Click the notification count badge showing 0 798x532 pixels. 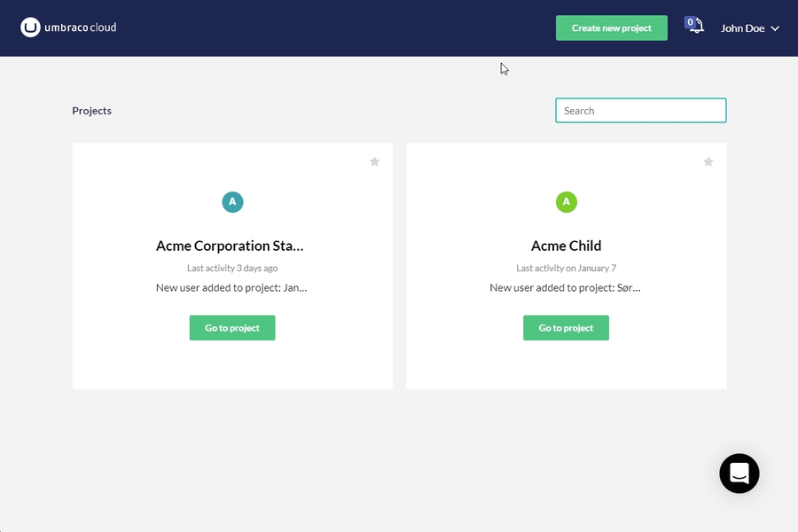pyautogui.click(x=690, y=22)
